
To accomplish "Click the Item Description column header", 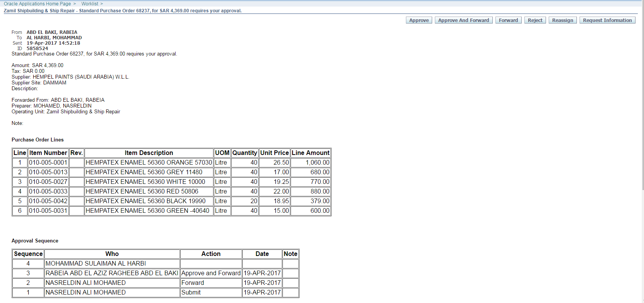I will 149,153.
